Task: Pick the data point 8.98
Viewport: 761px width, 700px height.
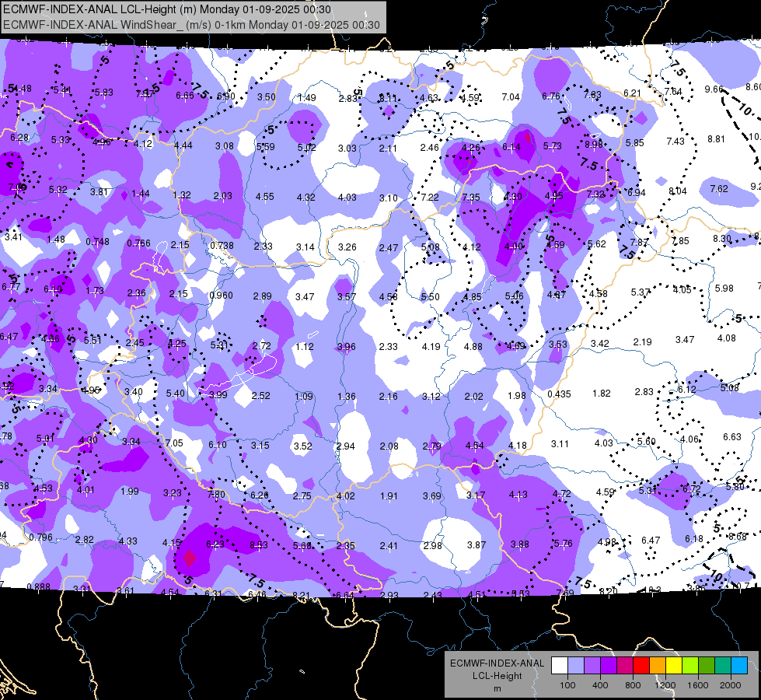Action: pos(594,144)
